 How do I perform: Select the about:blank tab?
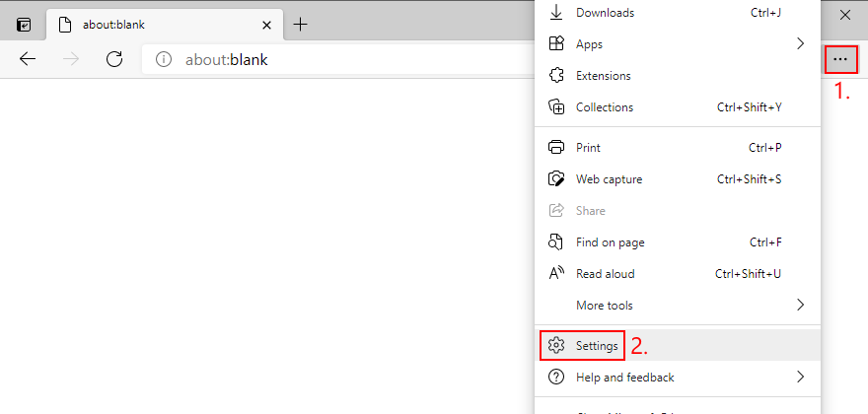point(148,24)
